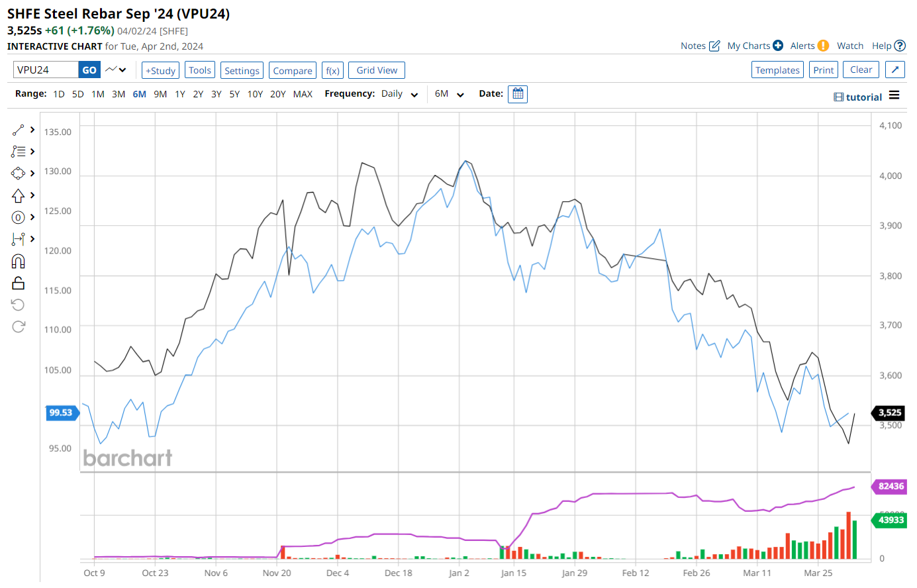Click the Compare button
Screen dimensions: 917x588
click(x=293, y=70)
